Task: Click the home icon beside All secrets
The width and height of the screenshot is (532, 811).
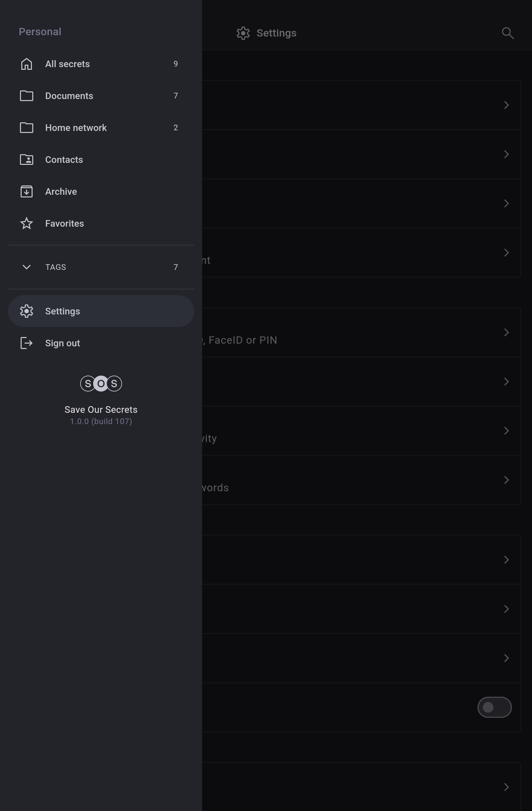Action: [27, 64]
